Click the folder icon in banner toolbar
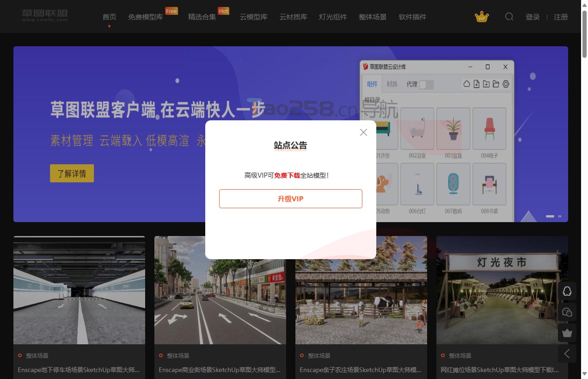Screen dimensions: 588x379 496,84
